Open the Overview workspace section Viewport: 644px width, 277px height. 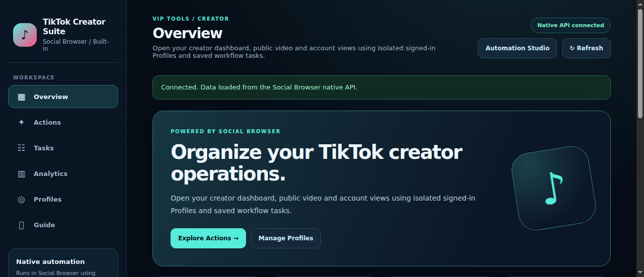click(x=63, y=97)
